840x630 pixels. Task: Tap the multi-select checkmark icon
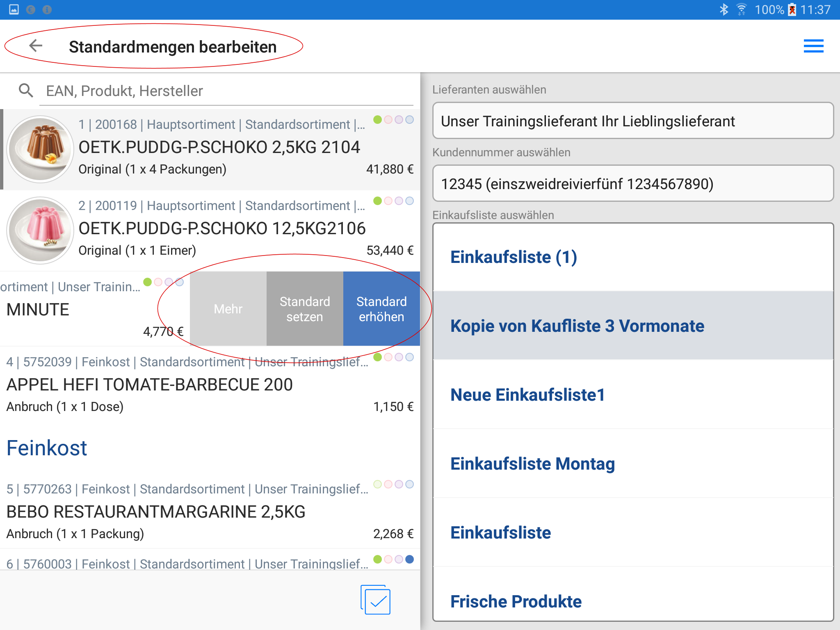tap(376, 600)
